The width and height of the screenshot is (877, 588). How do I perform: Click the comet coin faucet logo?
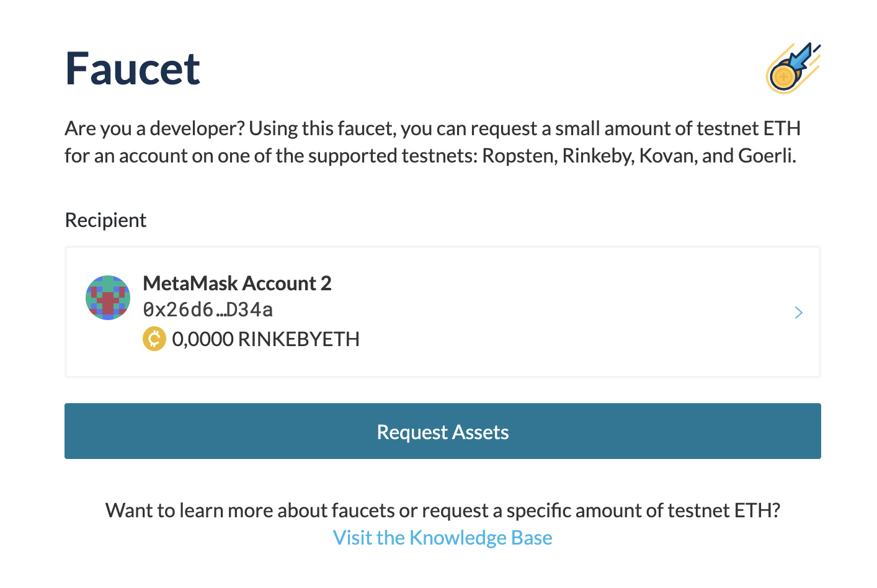(x=793, y=68)
